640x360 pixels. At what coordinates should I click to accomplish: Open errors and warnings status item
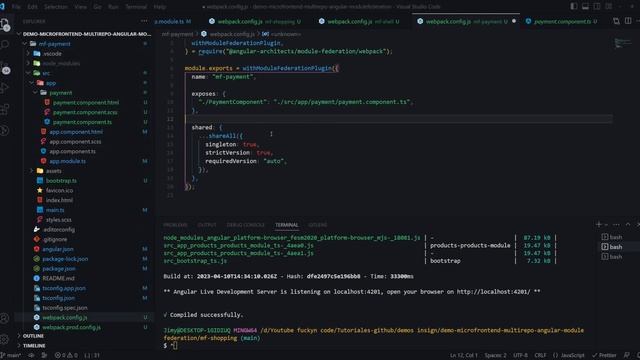[x=66, y=356]
